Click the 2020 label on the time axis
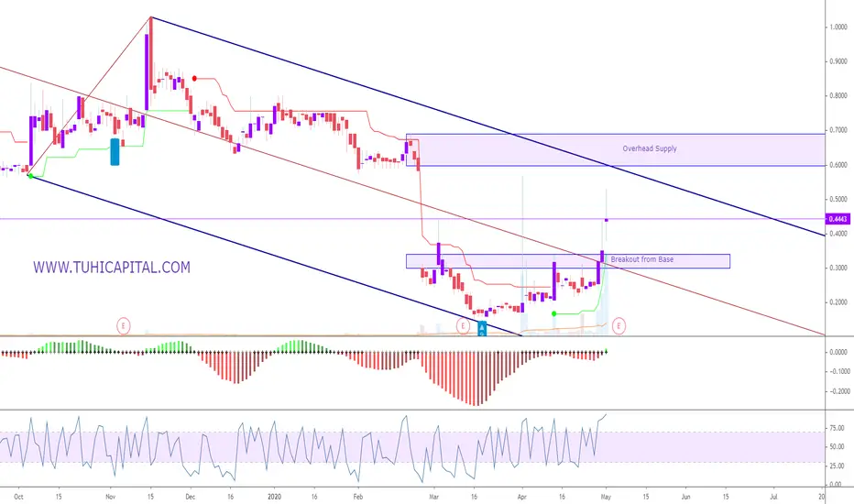The width and height of the screenshot is (854, 504). point(275,497)
